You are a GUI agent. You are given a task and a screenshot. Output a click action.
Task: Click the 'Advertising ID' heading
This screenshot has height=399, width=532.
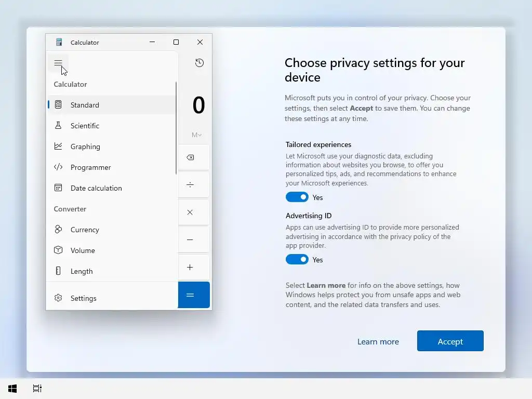[309, 216]
